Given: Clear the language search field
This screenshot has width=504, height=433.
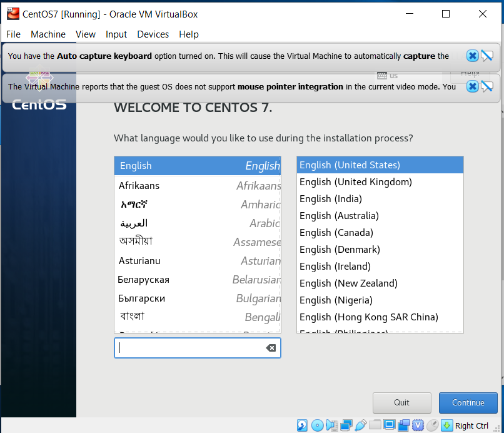Looking at the screenshot, I should [271, 348].
